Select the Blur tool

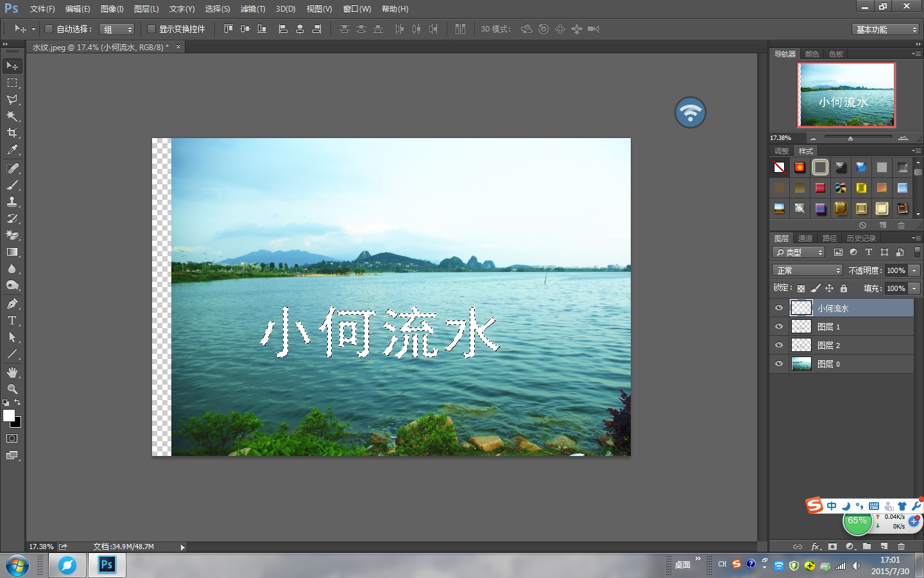pos(12,269)
